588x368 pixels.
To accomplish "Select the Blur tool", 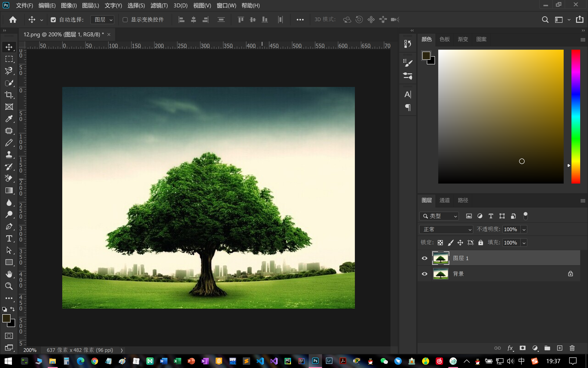I will point(9,202).
